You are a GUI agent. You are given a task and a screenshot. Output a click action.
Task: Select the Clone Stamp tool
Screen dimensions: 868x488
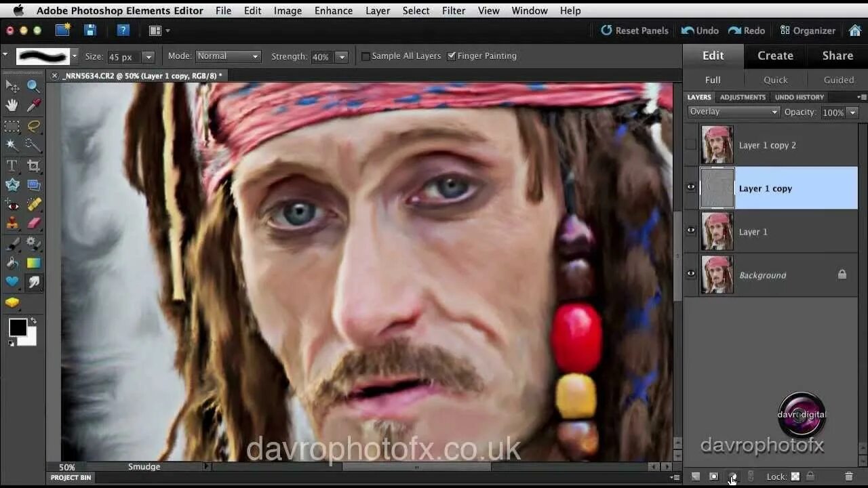(12, 223)
